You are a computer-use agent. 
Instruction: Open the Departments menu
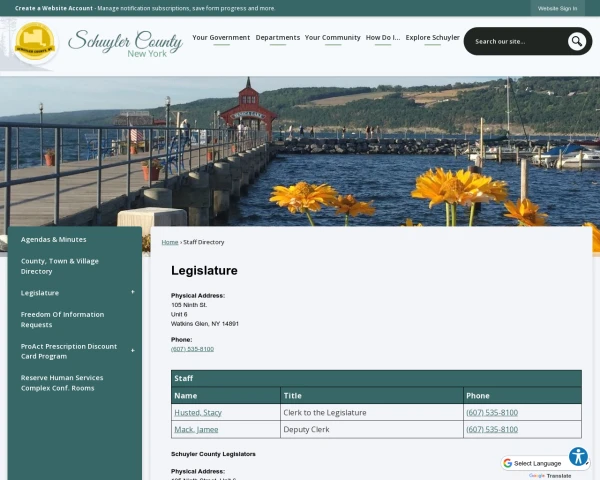click(x=278, y=38)
